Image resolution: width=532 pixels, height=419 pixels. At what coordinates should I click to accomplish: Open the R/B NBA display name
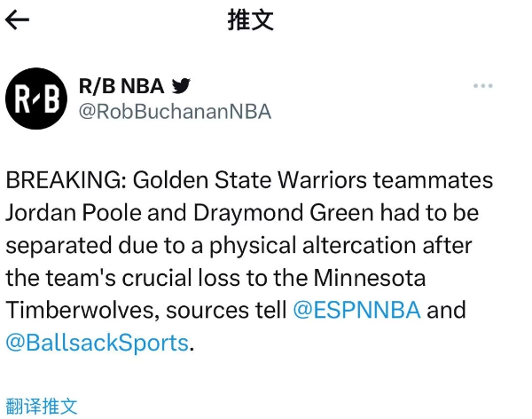click(x=121, y=86)
